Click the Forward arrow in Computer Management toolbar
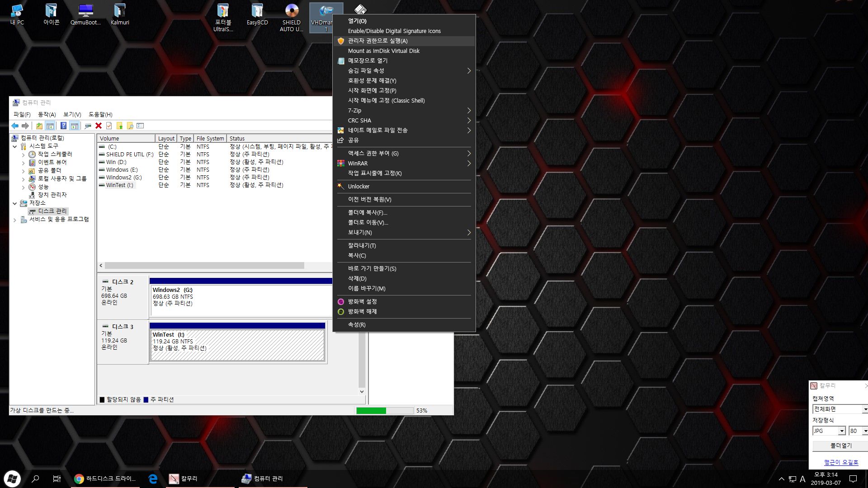This screenshot has height=488, width=868. click(25, 126)
